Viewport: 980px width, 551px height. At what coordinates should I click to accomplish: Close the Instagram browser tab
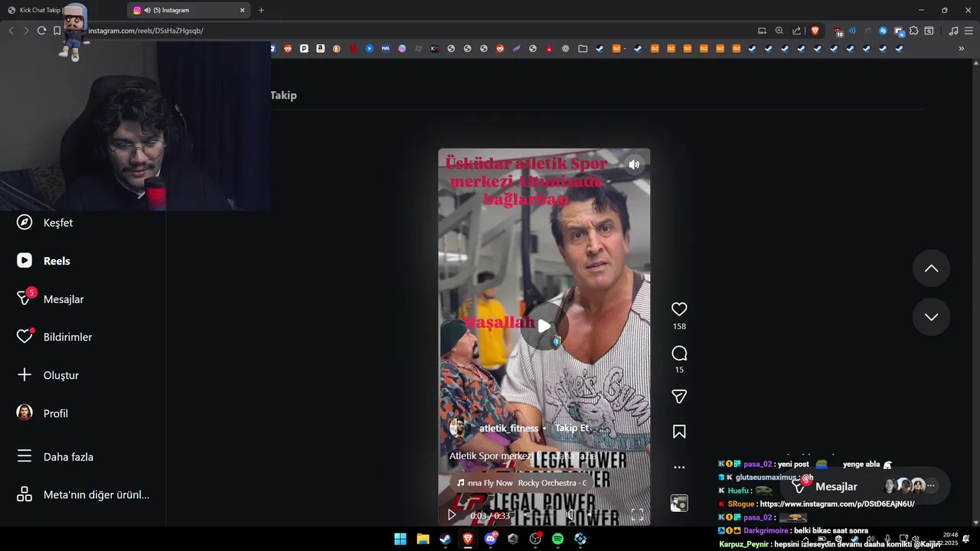click(x=243, y=10)
